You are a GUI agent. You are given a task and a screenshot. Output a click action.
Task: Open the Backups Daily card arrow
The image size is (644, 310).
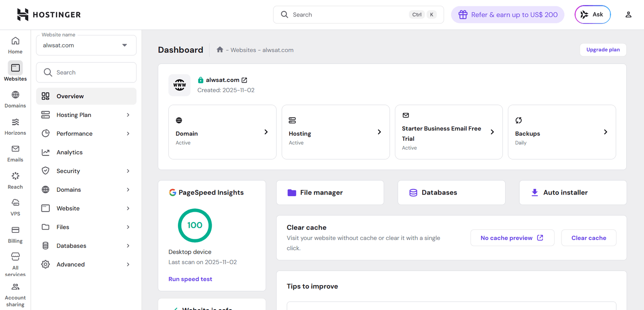point(605,132)
